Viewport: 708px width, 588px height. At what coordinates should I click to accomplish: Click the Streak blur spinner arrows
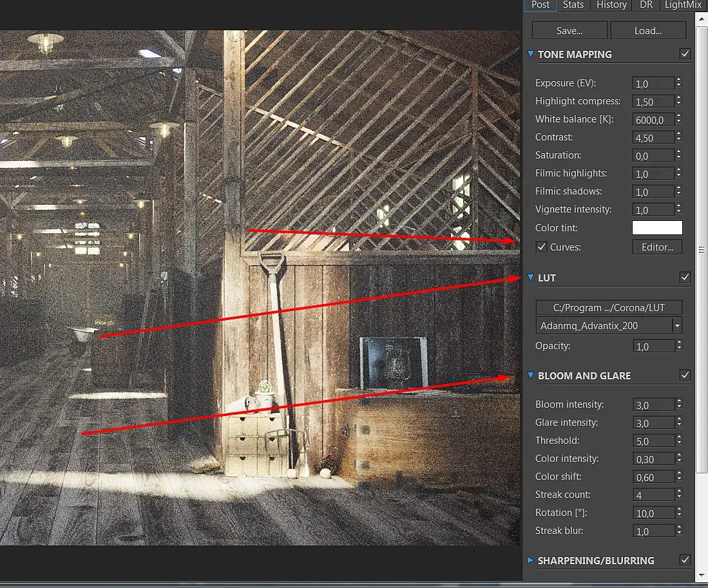[x=678, y=530]
